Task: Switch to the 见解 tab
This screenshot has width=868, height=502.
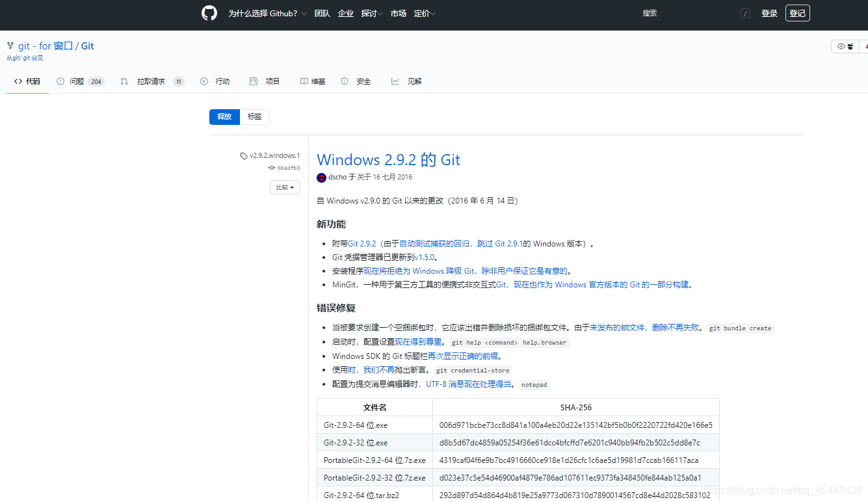Action: tap(406, 81)
